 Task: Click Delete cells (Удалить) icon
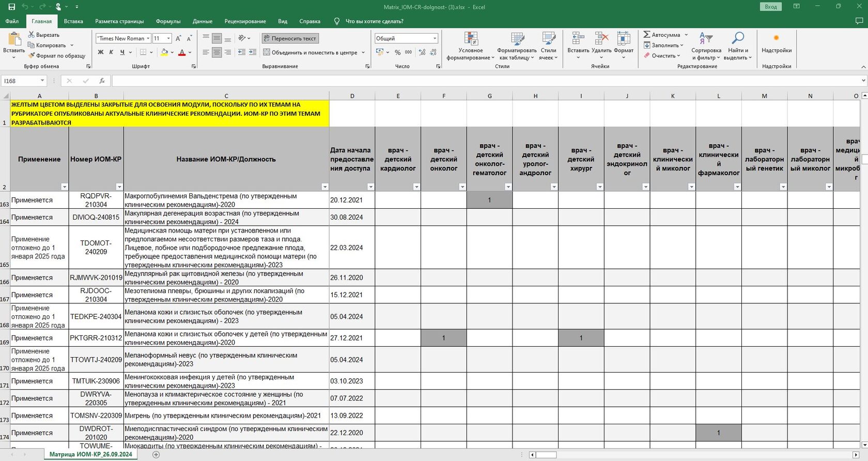point(601,39)
